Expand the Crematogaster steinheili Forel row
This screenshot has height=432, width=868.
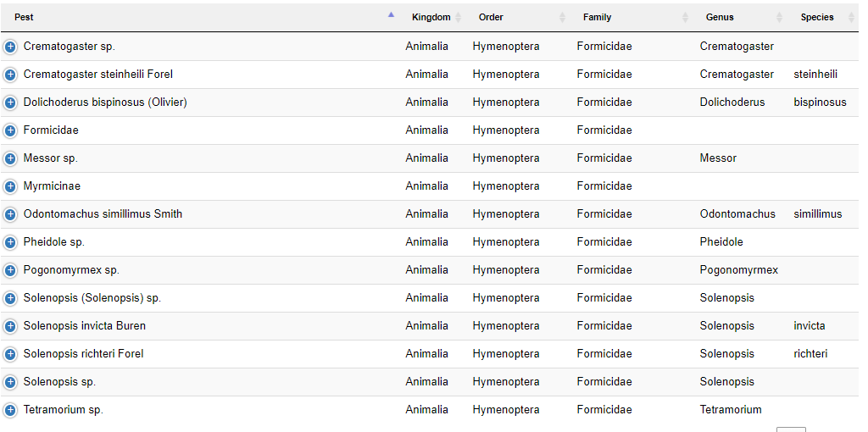9,75
